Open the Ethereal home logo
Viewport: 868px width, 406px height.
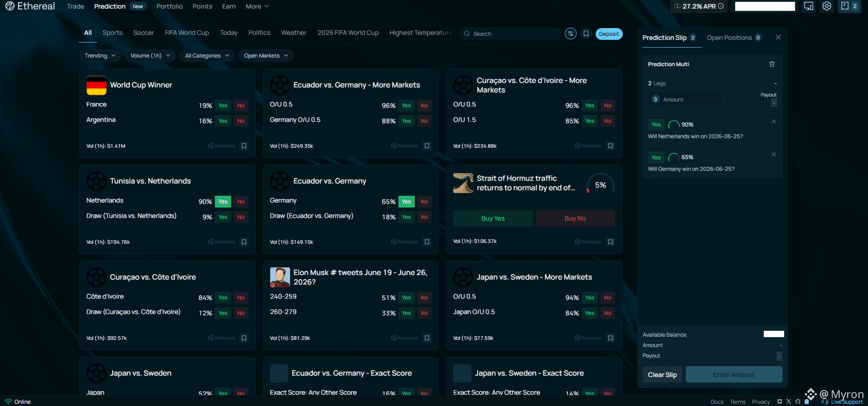click(x=30, y=6)
